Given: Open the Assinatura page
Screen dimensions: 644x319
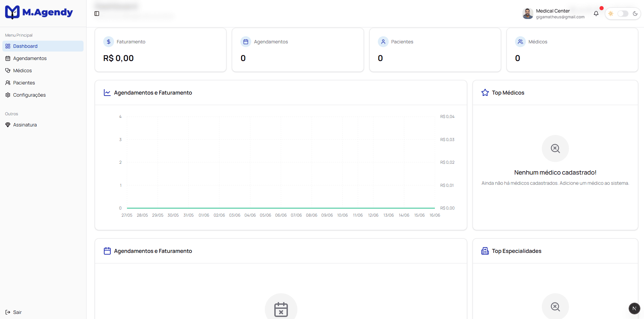Looking at the screenshot, I should [25, 124].
